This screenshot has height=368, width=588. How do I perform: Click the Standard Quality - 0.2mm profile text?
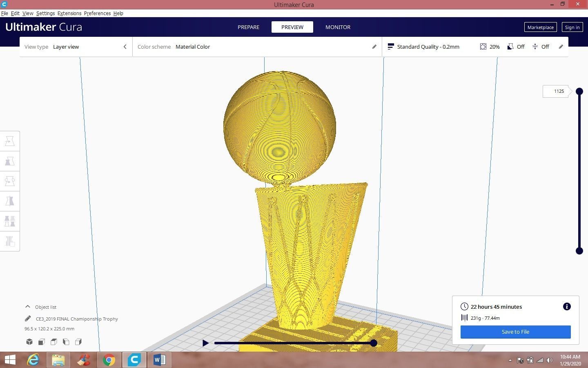pos(428,47)
